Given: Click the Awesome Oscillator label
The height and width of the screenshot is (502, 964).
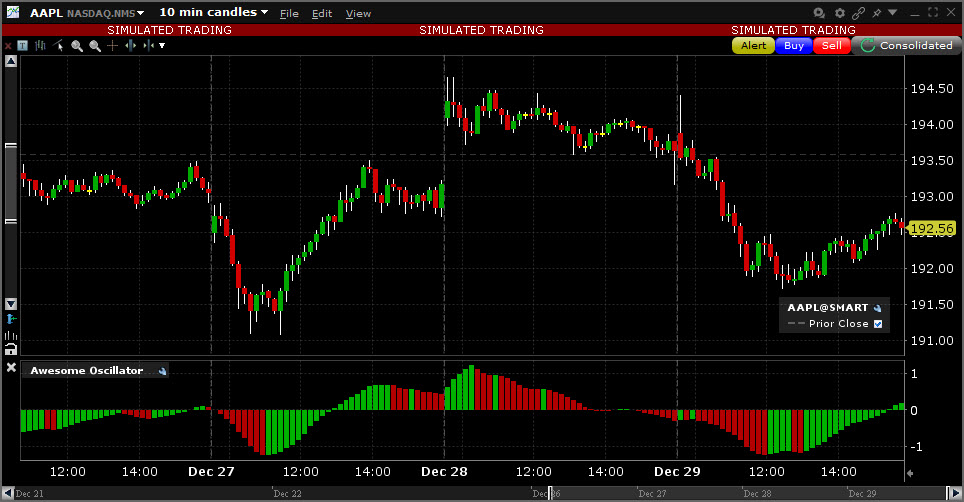Looking at the screenshot, I should pyautogui.click(x=87, y=371).
